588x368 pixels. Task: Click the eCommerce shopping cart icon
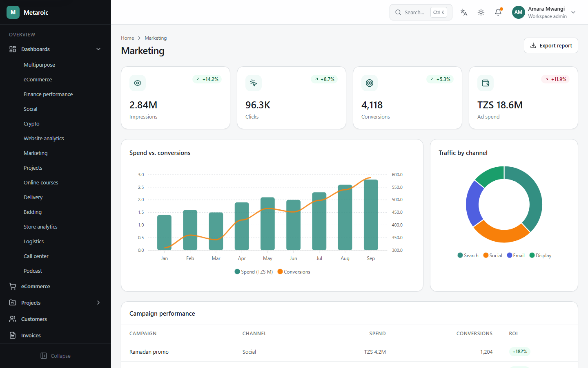13,286
